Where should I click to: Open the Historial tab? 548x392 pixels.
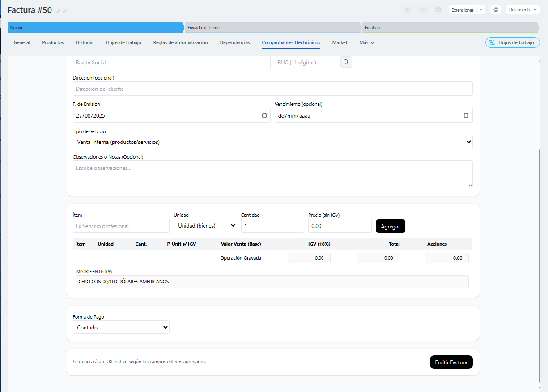85,42
